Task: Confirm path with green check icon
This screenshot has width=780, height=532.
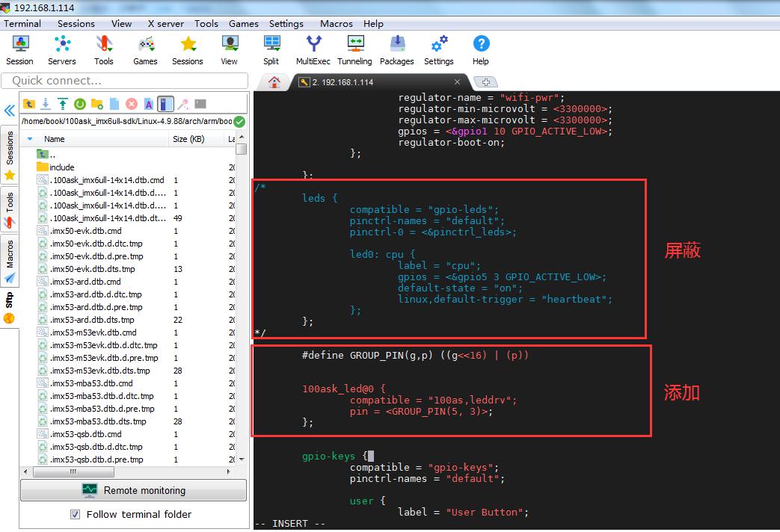Action: [239, 121]
